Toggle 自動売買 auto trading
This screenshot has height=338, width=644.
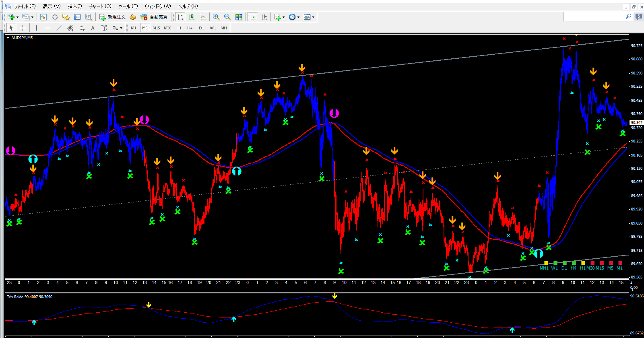[x=154, y=17]
